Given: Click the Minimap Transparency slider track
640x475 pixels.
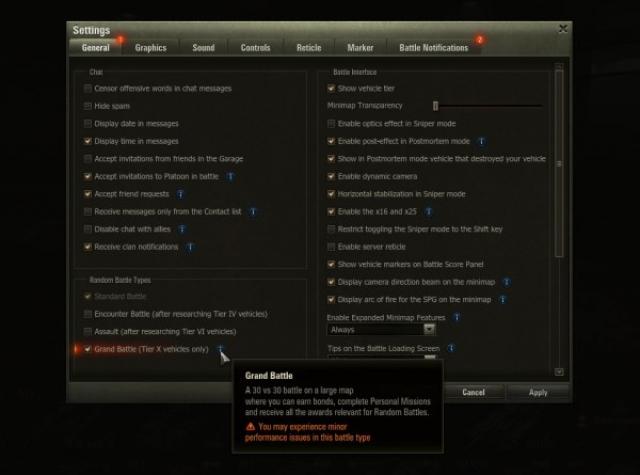Looking at the screenshot, I should click(x=489, y=106).
